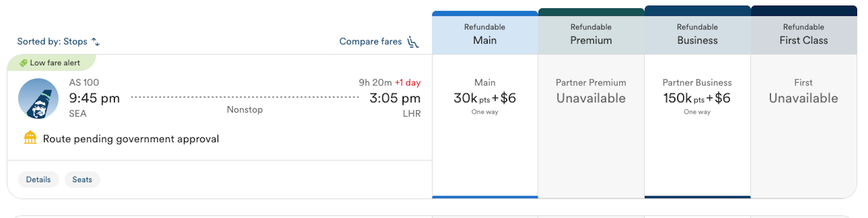This screenshot has height=218, width=868.
Task: Click the Low fare alert badge
Action: (55, 63)
